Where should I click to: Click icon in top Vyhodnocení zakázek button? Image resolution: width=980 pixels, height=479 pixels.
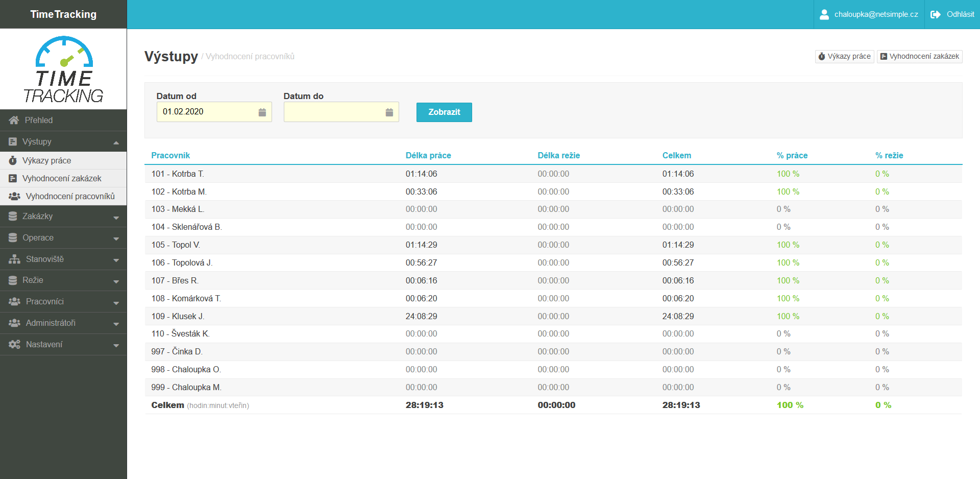point(884,56)
